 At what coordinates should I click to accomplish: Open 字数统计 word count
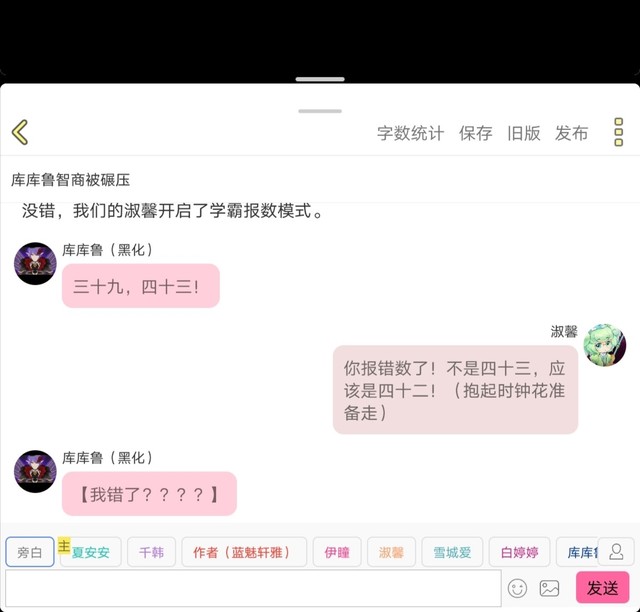coord(411,133)
